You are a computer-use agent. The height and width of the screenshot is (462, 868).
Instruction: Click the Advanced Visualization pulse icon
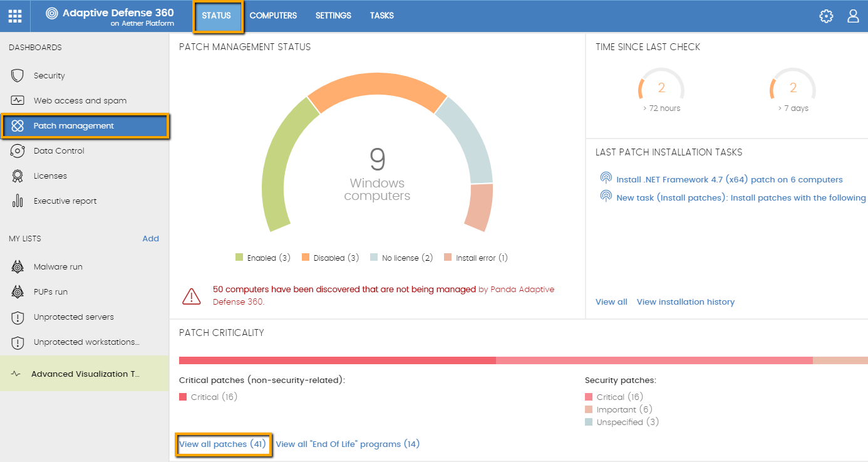(x=16, y=374)
